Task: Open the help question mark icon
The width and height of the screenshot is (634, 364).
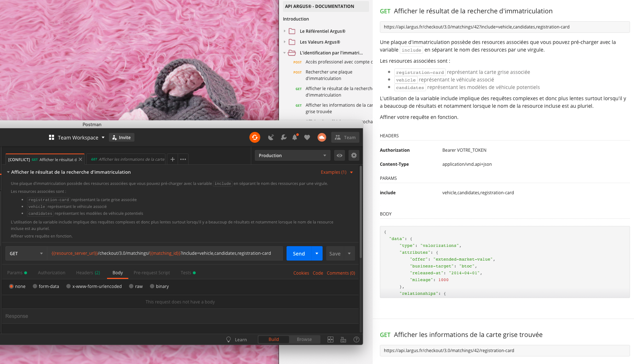Action: 356,339
